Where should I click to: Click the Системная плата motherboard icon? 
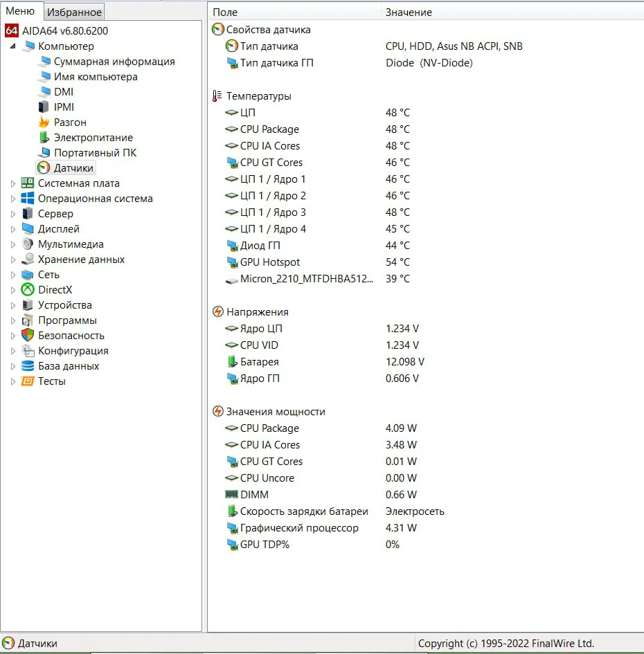pos(28,183)
